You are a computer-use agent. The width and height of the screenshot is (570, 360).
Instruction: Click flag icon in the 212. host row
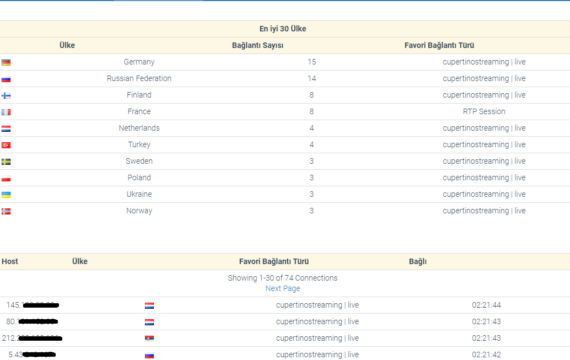pos(149,339)
